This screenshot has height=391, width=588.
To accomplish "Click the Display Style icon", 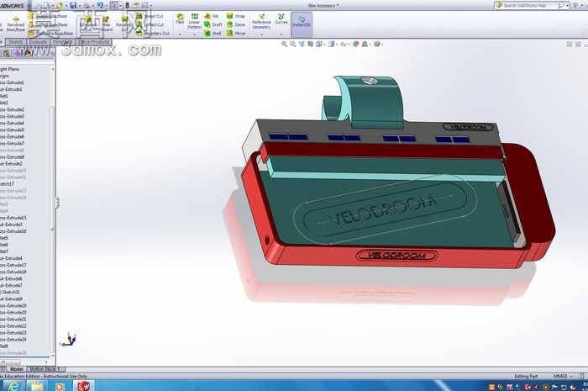I will 331,44.
